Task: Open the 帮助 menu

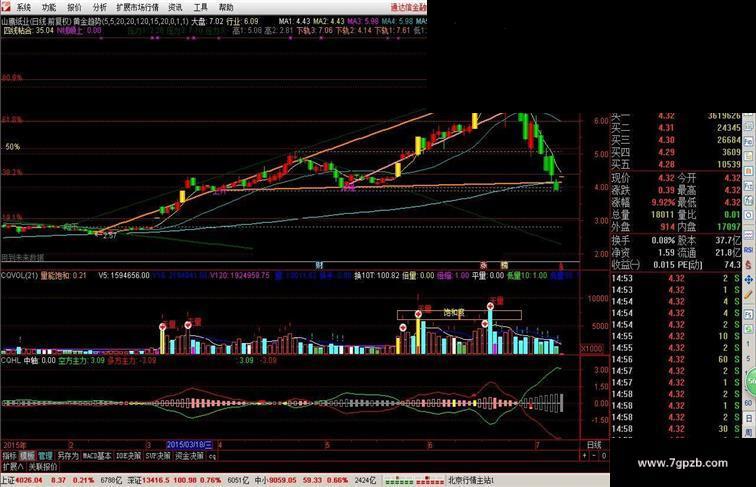Action: (226, 7)
